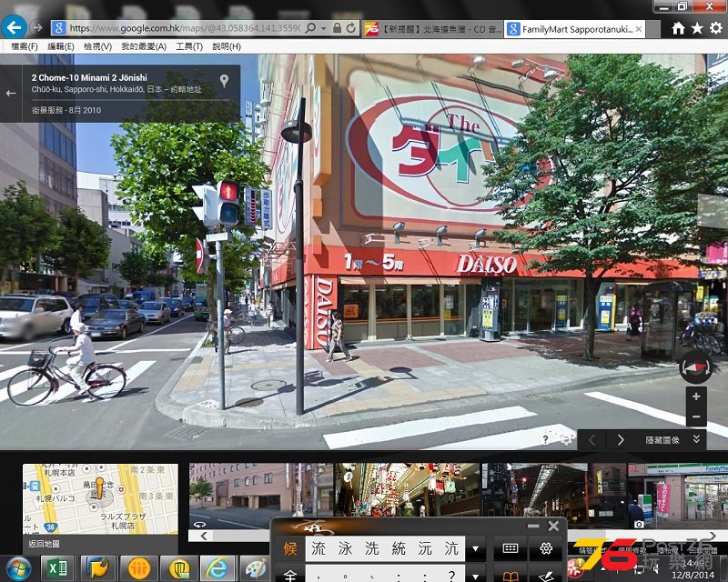This screenshot has width=728, height=582.
Task: Click the Street View compass control
Action: [695, 367]
